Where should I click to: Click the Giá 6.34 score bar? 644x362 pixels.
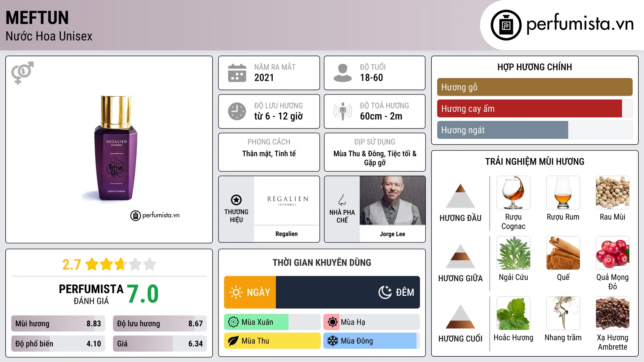(x=160, y=343)
